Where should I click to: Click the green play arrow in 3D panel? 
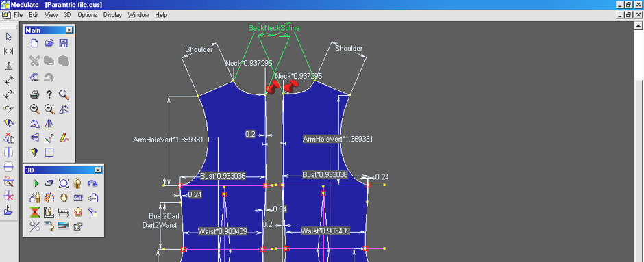click(36, 183)
